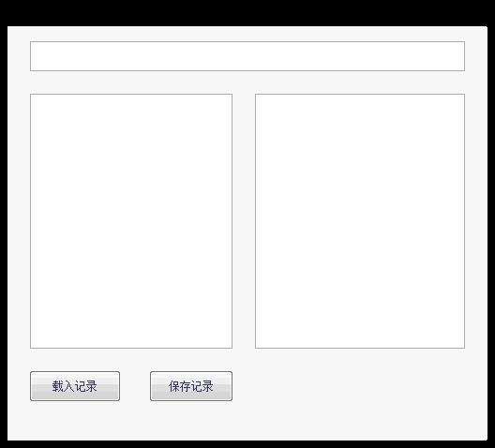
Task: Place cursor in the top input box
Action: coord(247,56)
